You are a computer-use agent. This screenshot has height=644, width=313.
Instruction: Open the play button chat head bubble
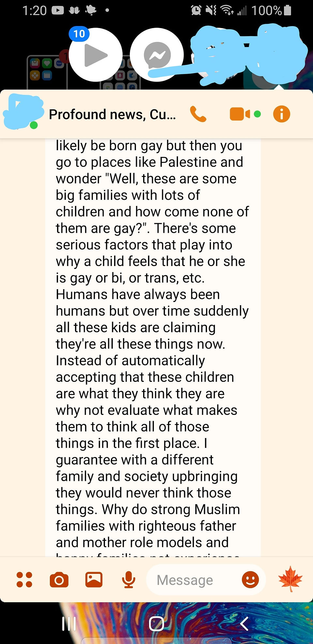pos(96,55)
